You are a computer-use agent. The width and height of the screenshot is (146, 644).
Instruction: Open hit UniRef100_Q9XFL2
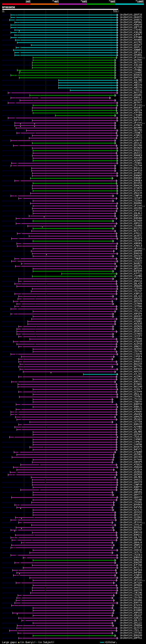point(131,48)
